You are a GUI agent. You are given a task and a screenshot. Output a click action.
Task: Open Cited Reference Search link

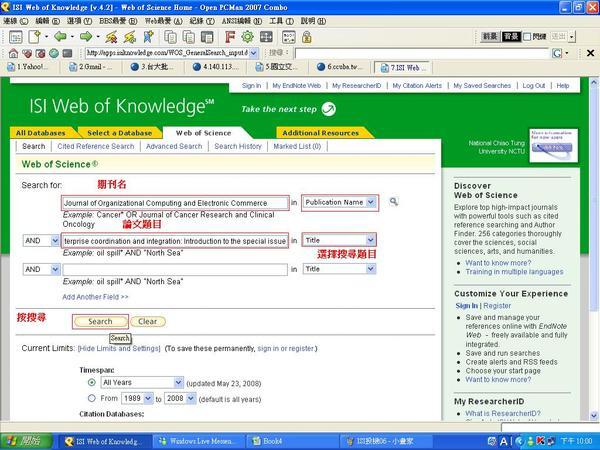tap(96, 146)
